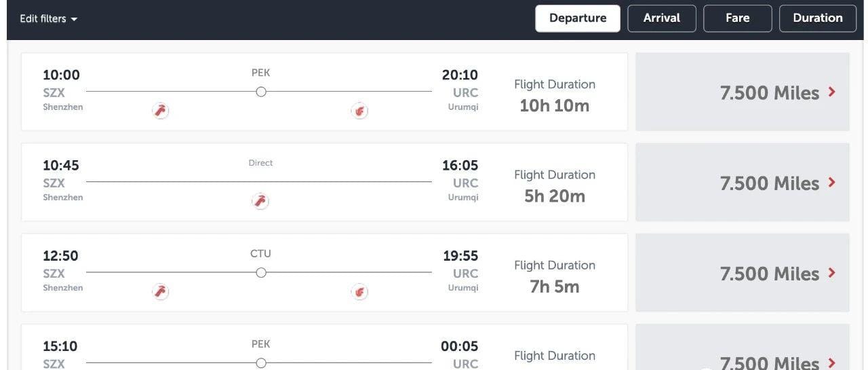Click second airline logo on 10:00 flight
868x370 pixels.
click(x=359, y=111)
